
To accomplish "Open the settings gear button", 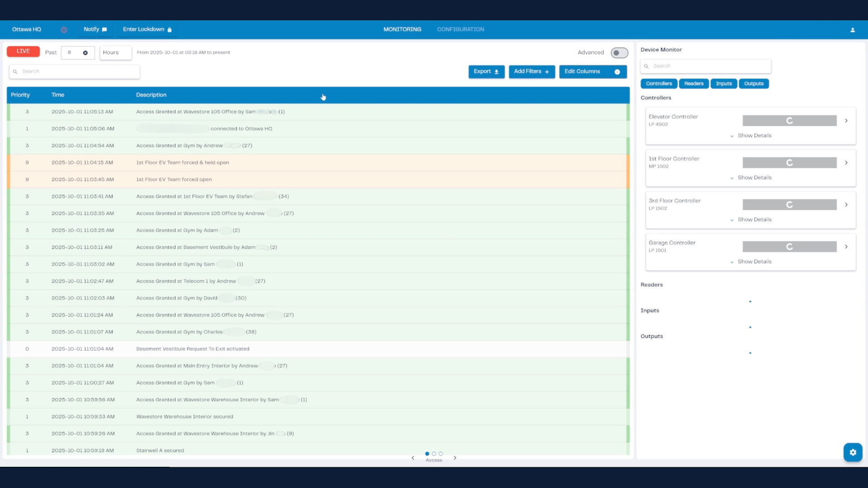I will click(x=853, y=452).
